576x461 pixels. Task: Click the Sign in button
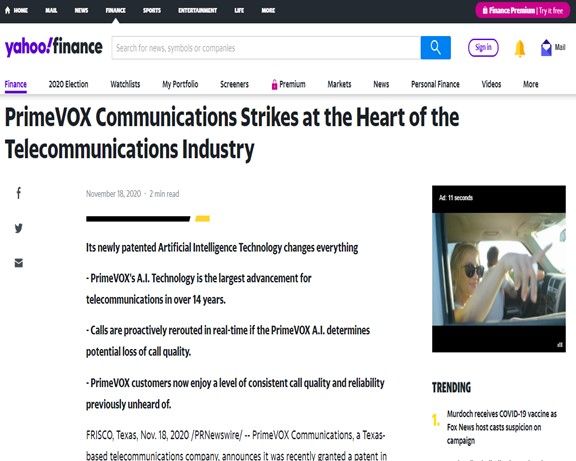tap(483, 48)
